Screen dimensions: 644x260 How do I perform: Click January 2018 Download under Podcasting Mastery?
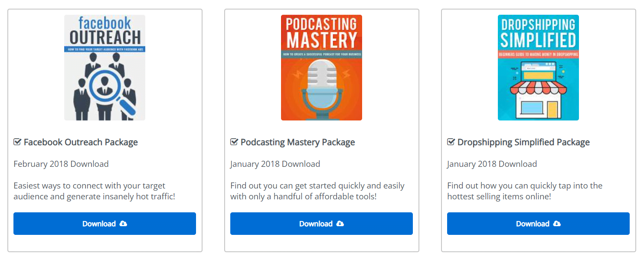275,164
